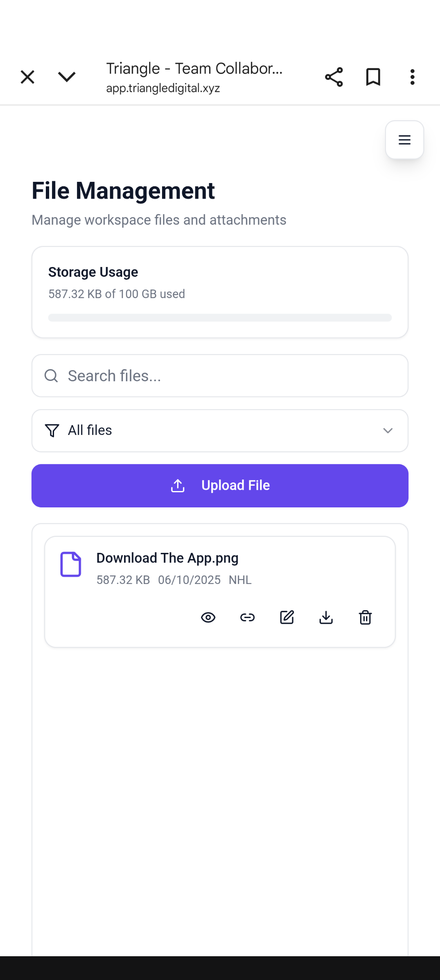Viewport: 440px width, 980px height.
Task: Collapse the tab with the down chevron
Action: click(x=67, y=77)
